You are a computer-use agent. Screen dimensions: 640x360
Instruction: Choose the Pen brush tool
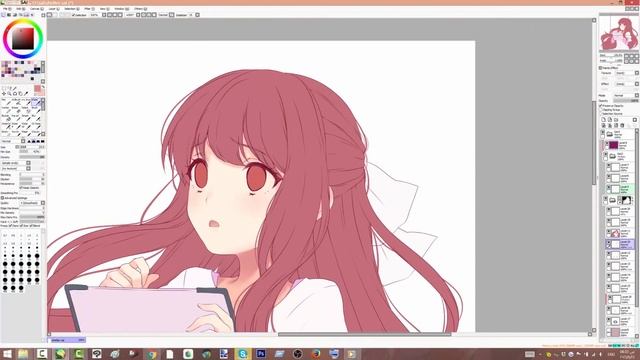click(x=6, y=102)
